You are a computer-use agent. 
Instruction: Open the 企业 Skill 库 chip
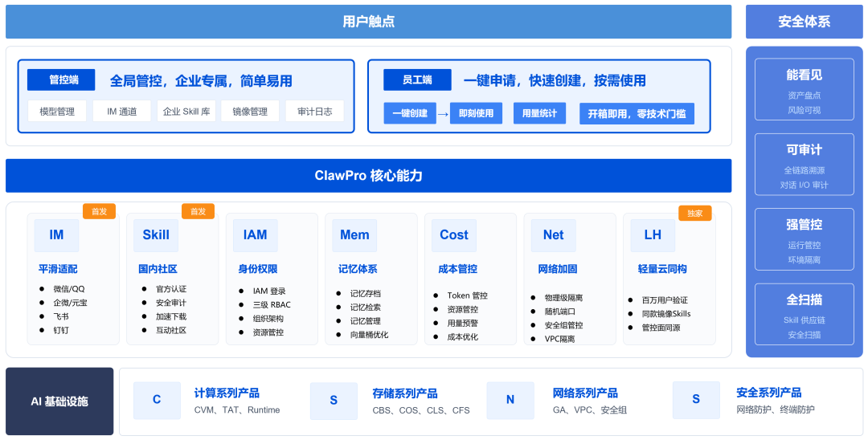(186, 111)
